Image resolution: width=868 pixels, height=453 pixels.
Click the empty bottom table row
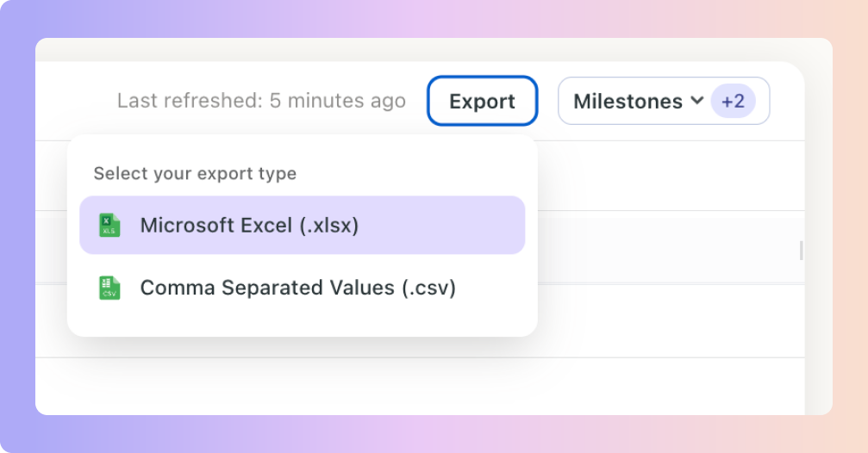pyautogui.click(x=420, y=386)
